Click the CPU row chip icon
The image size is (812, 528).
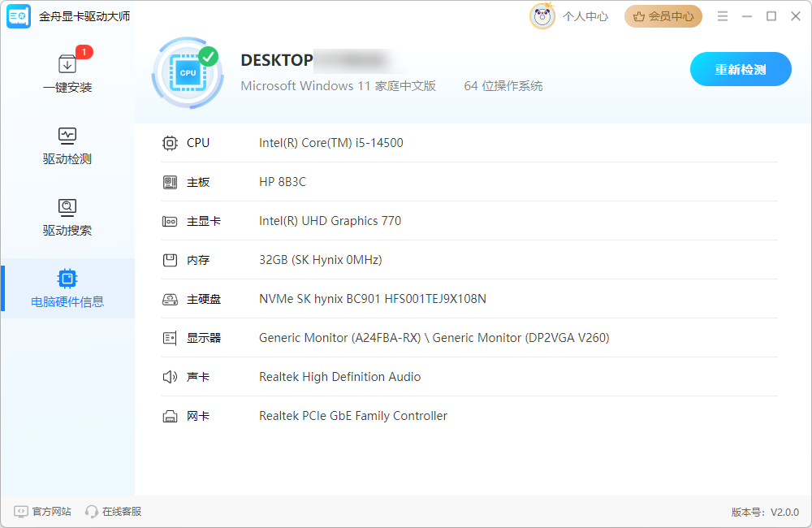tap(170, 143)
